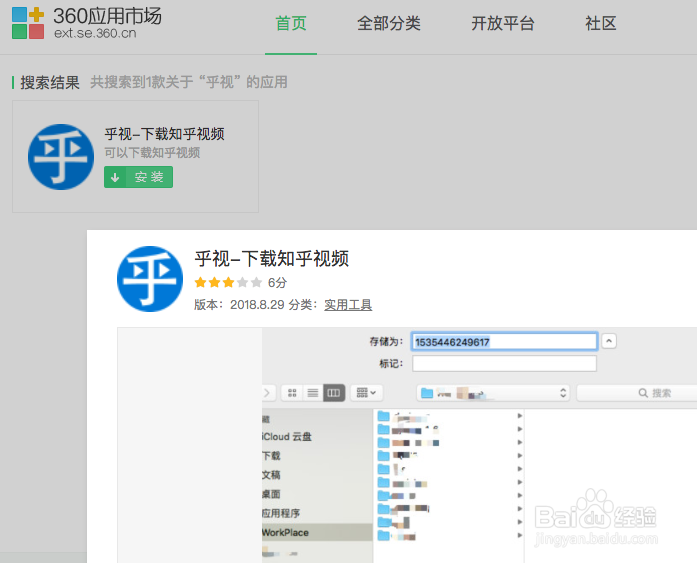The height and width of the screenshot is (563, 697).
Task: Click the 乎视 app icon in search results
Action: pyautogui.click(x=61, y=157)
